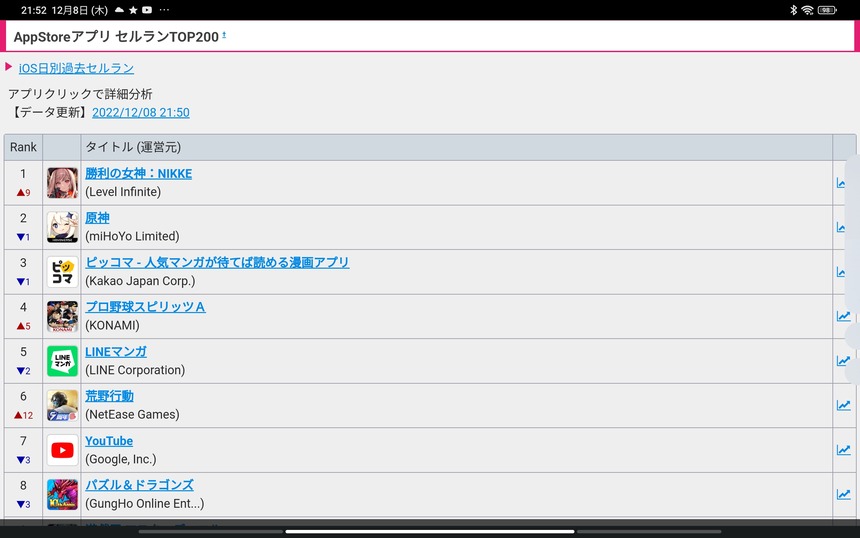Open trend chart icon for YouTube row

(x=844, y=450)
